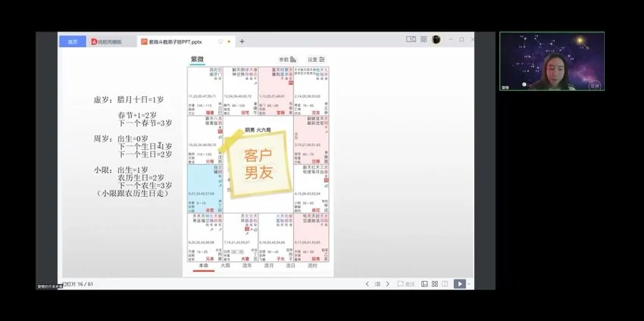Screen dimensions: 644x321
Task: Switch to the 流日 tab below the chart
Action: click(x=290, y=266)
